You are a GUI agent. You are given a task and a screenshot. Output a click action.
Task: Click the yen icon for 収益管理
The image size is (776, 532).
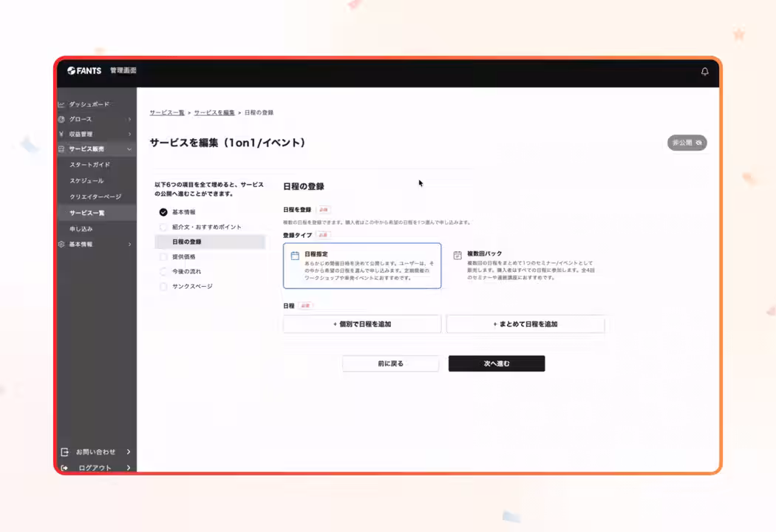click(x=61, y=134)
